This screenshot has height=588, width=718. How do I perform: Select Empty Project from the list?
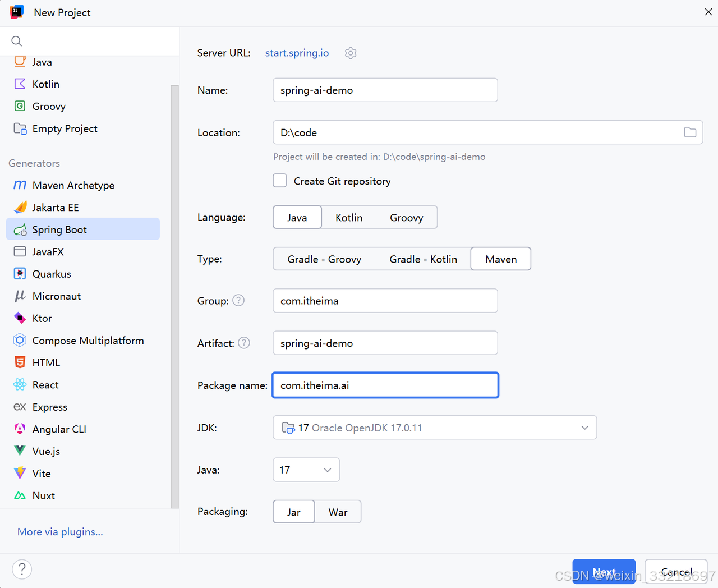pos(65,128)
